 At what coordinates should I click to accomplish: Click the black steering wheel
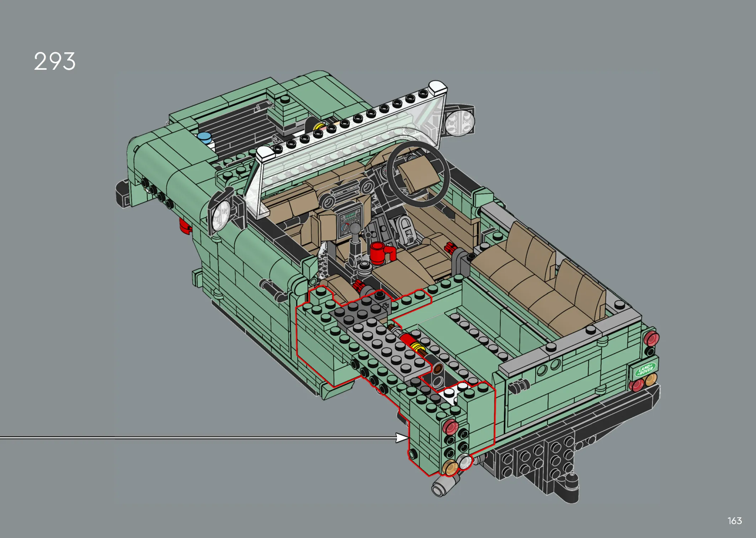418,174
